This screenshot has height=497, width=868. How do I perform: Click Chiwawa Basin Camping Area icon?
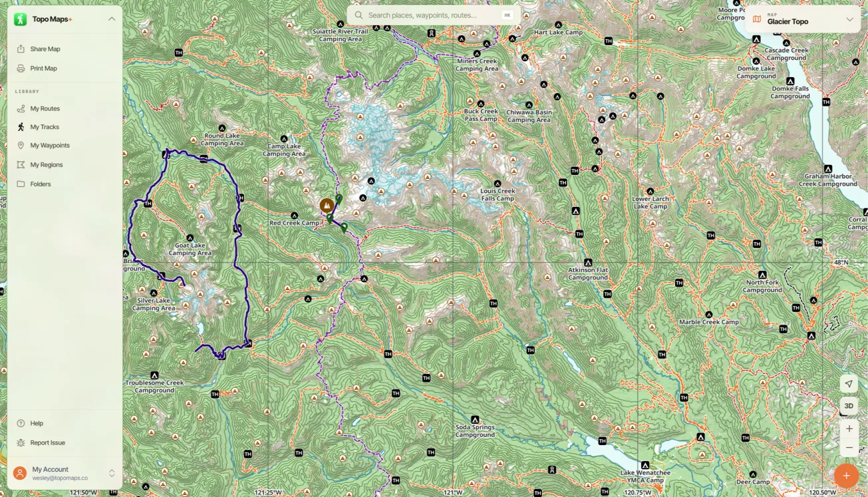pyautogui.click(x=529, y=105)
